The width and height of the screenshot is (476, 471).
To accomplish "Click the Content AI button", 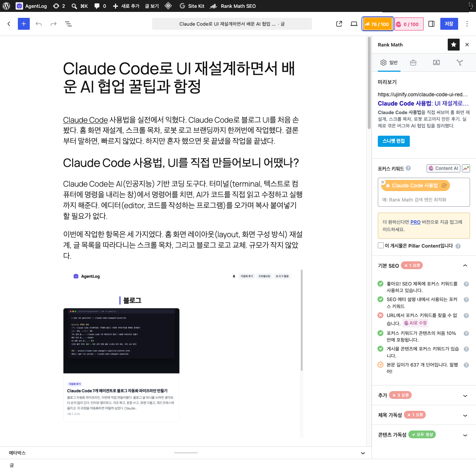I will 443,168.
